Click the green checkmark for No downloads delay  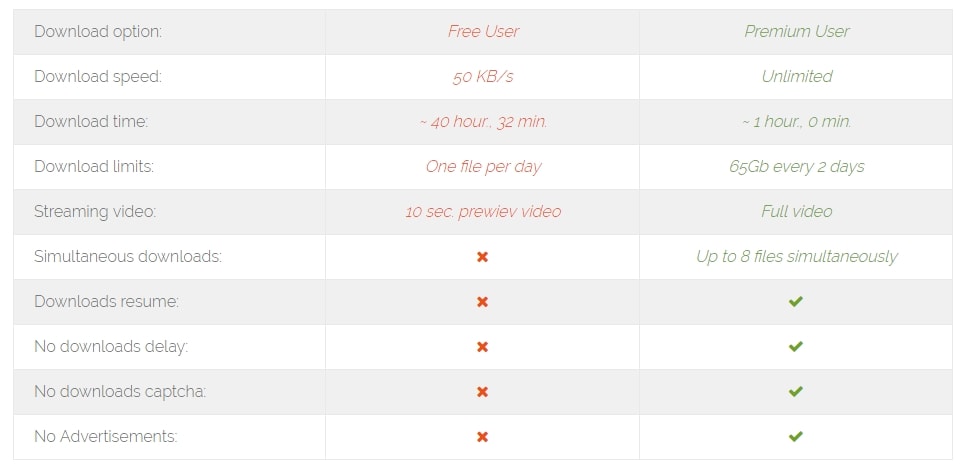pos(796,347)
